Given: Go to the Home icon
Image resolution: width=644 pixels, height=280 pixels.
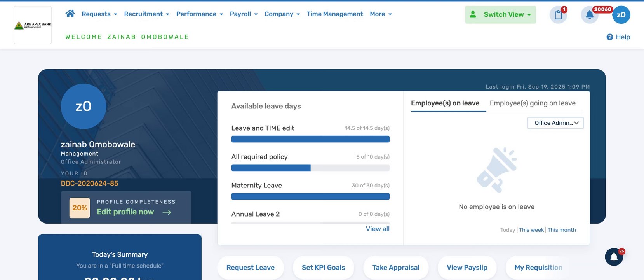Looking at the screenshot, I should [70, 14].
